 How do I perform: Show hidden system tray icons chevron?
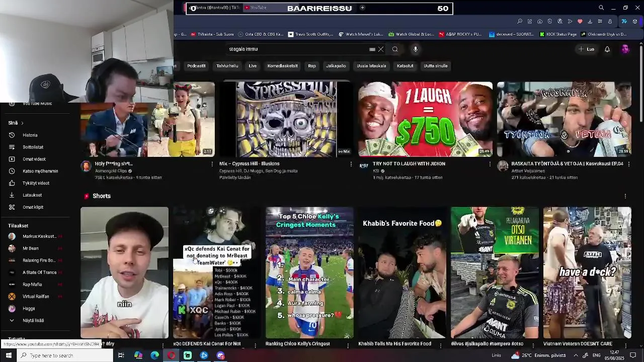(576, 355)
